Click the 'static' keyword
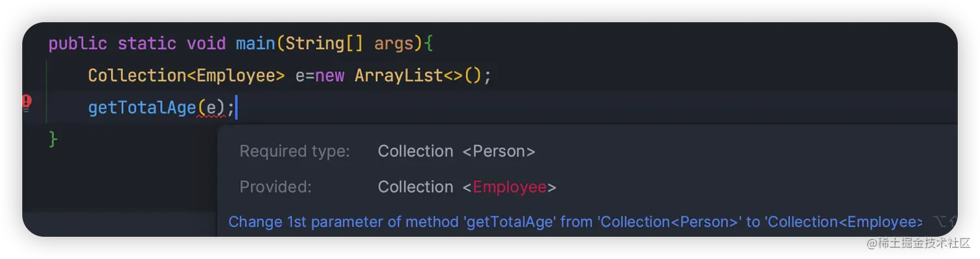This screenshot has width=980, height=259. click(x=146, y=43)
